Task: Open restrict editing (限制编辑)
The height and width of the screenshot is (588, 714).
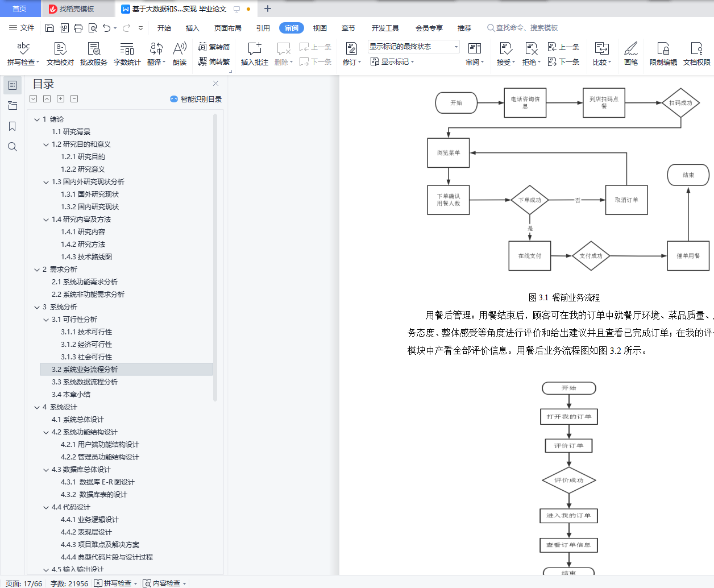Action: pyautogui.click(x=663, y=54)
